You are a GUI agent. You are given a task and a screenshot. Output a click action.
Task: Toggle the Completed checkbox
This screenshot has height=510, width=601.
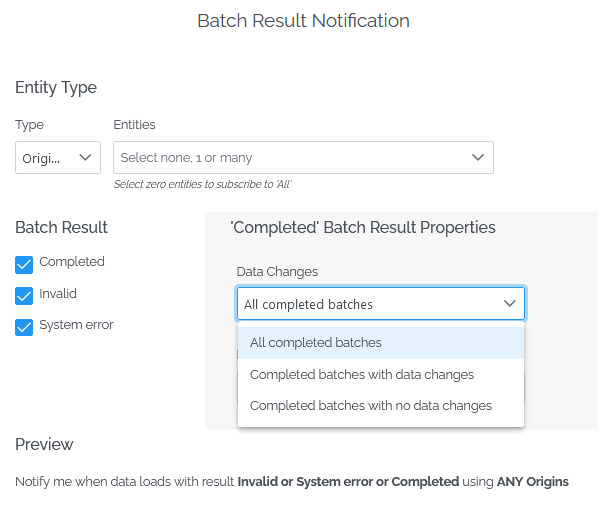click(24, 265)
